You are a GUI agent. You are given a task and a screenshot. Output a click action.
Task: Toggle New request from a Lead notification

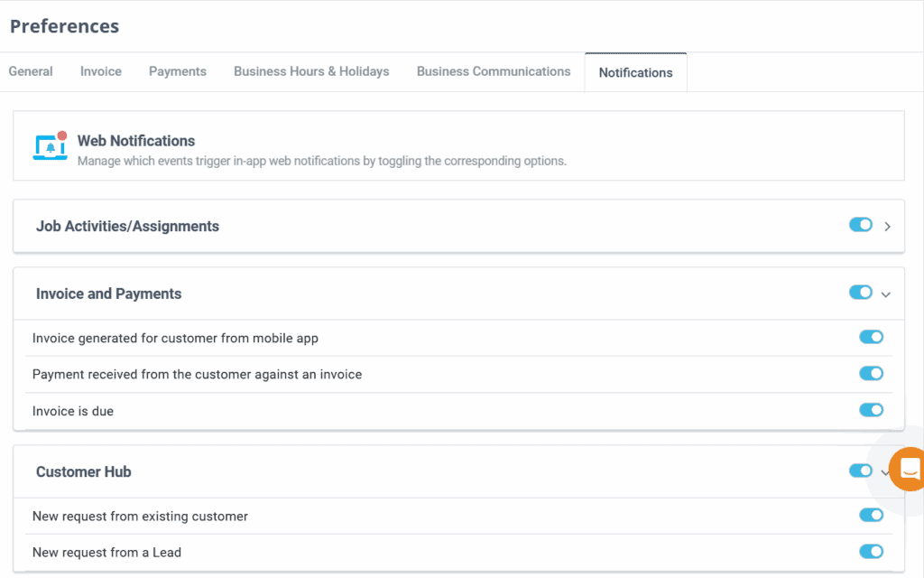(871, 552)
